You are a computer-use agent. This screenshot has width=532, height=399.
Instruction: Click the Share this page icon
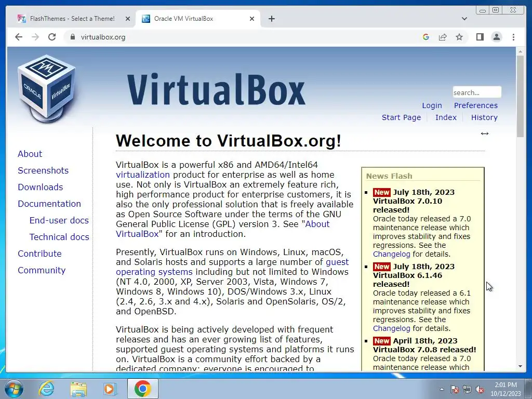443,37
